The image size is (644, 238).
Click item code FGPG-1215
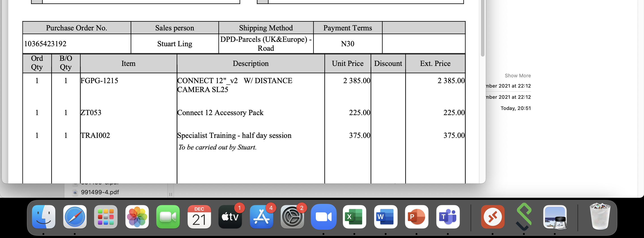(99, 81)
